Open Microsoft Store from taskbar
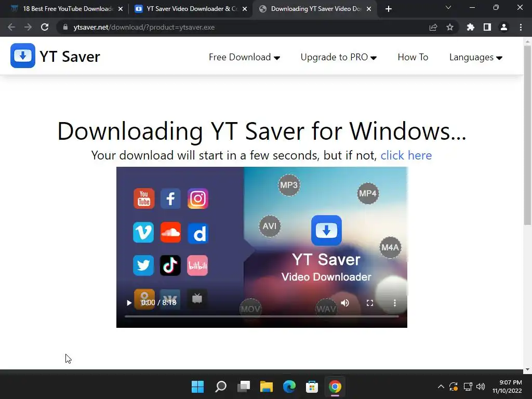The image size is (532, 399). (x=312, y=387)
